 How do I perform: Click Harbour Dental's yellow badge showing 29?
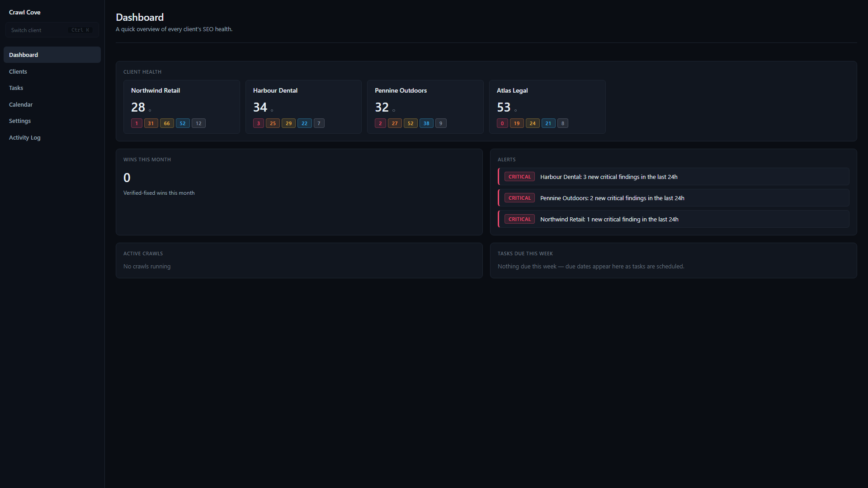[x=288, y=123]
